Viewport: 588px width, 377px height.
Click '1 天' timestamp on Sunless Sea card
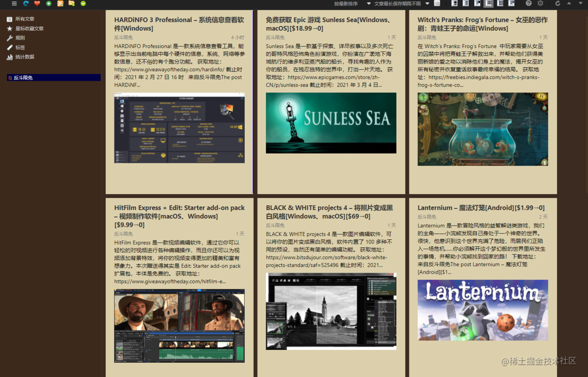(x=392, y=38)
